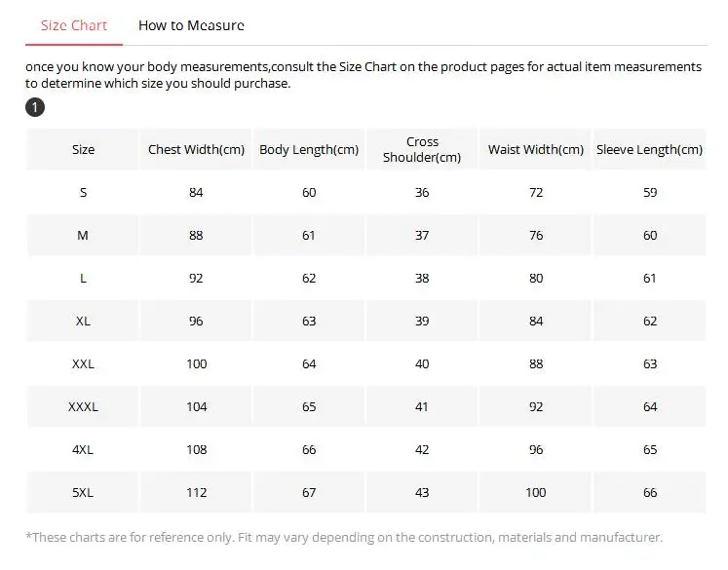
Task: Click the Body Length(cm) column header
Action: click(x=309, y=149)
